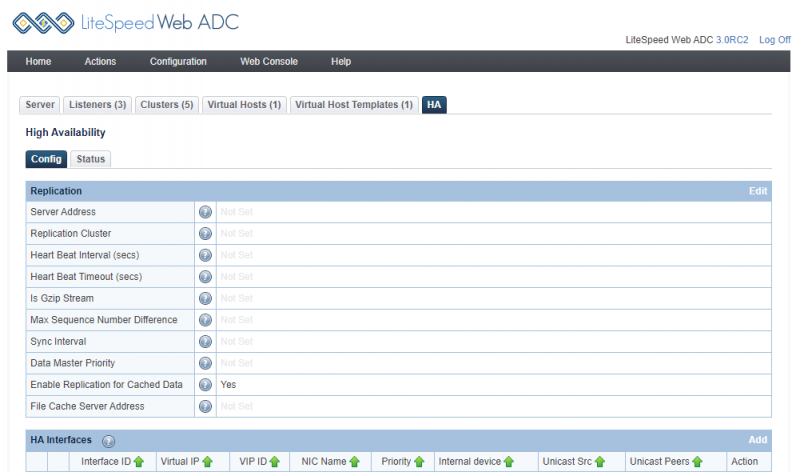Open the Configuration menu
800x472 pixels.
(178, 62)
